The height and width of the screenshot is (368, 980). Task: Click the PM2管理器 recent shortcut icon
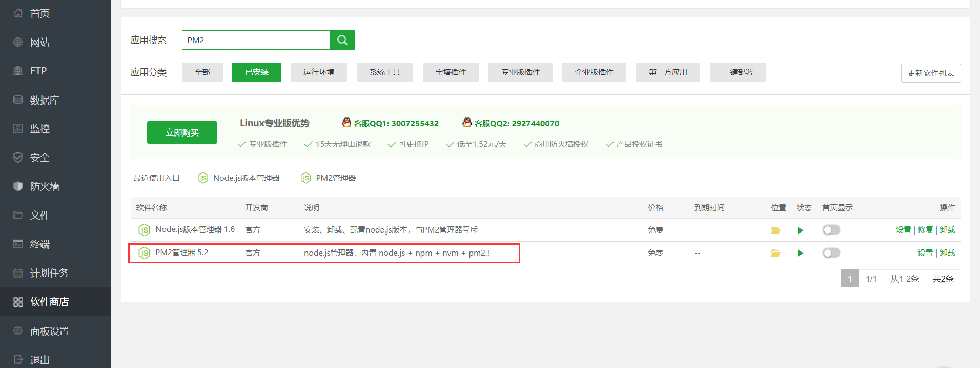[306, 178]
